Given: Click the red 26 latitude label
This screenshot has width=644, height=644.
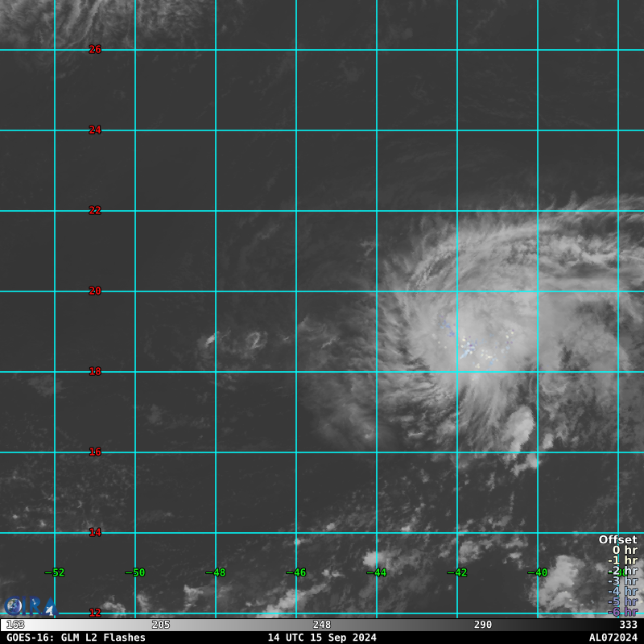Looking at the screenshot, I should click(x=95, y=50).
